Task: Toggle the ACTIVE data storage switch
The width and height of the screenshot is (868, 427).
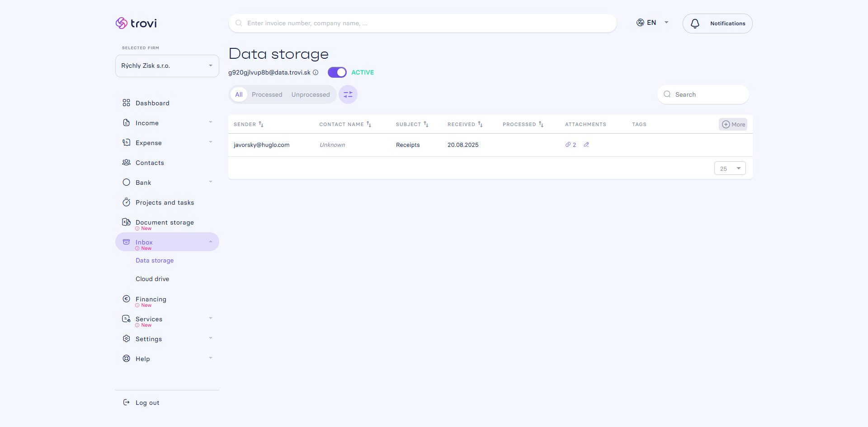Action: 337,72
